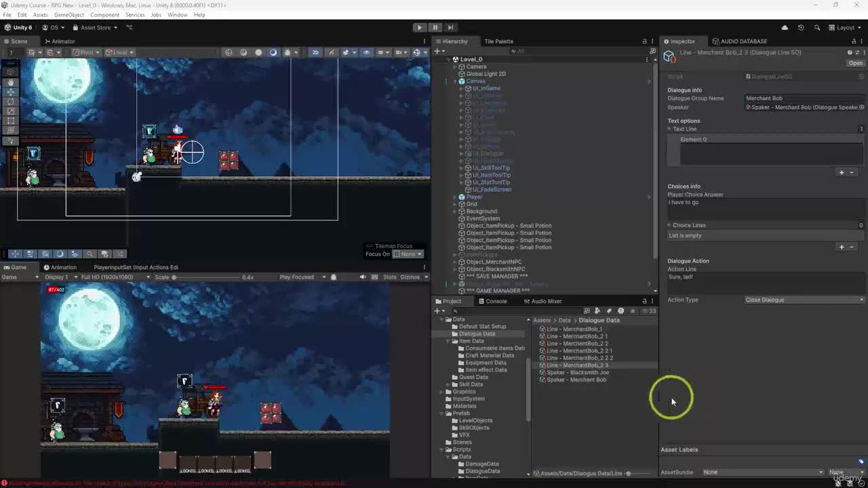Select Spaker - Blacksmith Joe asset
Screen dimensions: 868x488
coord(577,373)
